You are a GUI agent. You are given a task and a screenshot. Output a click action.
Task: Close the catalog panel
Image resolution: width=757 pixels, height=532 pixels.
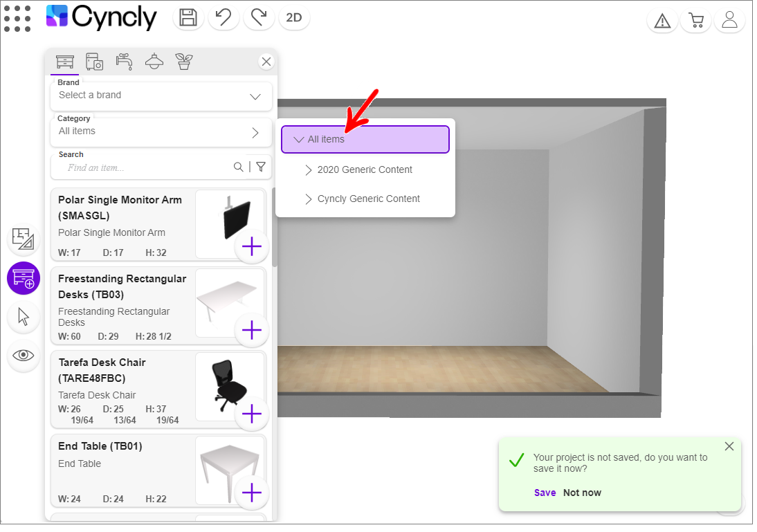(266, 62)
